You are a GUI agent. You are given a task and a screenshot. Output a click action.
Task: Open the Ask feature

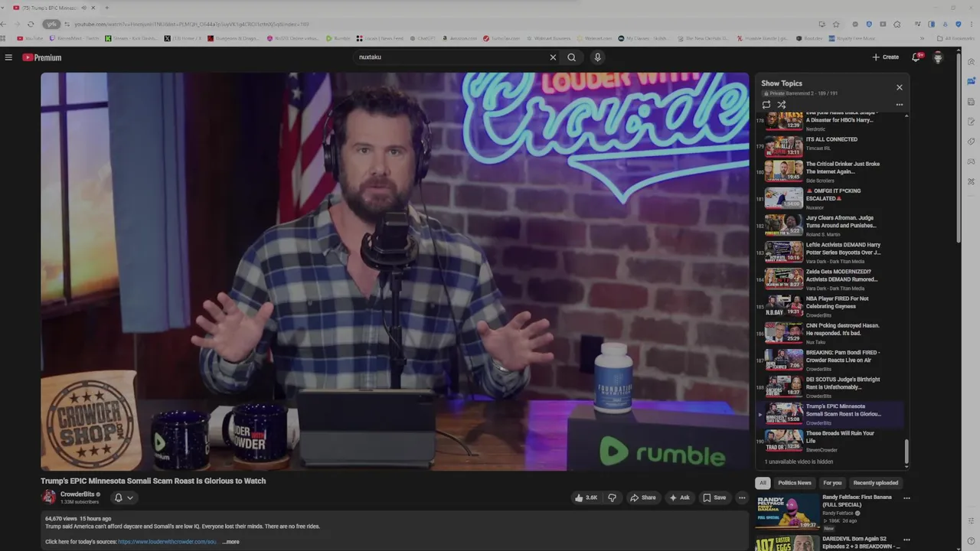[679, 497]
